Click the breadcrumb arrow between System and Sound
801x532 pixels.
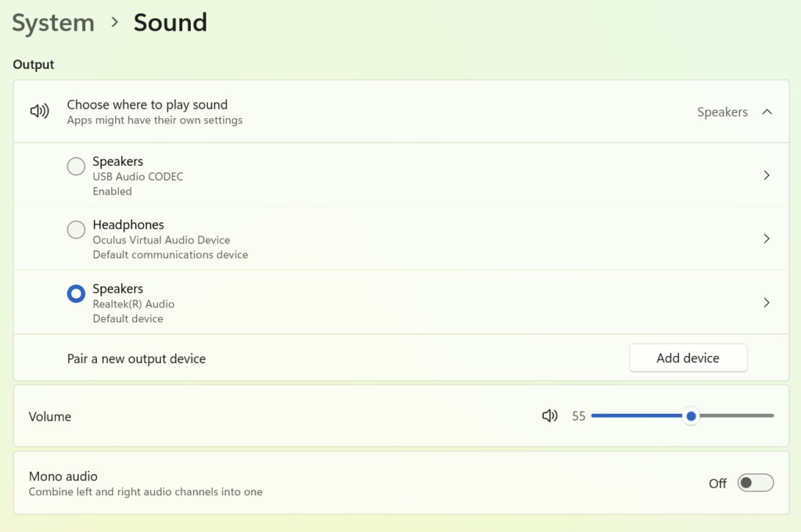click(x=114, y=23)
